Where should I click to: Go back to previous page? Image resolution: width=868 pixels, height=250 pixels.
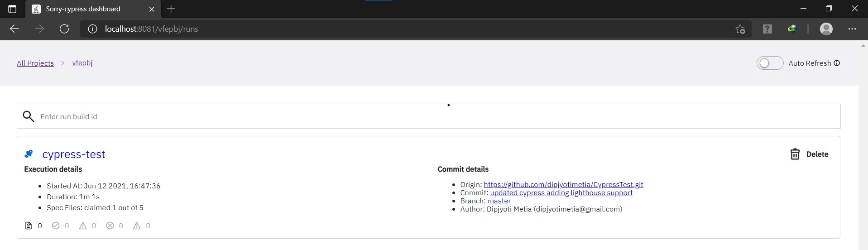[14, 29]
